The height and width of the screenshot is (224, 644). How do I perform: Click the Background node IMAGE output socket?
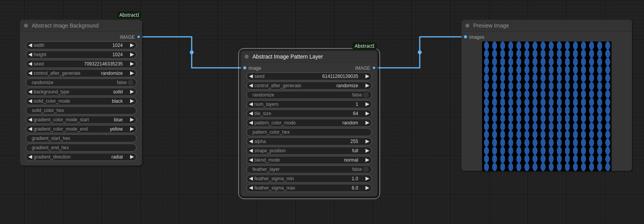pos(139,37)
